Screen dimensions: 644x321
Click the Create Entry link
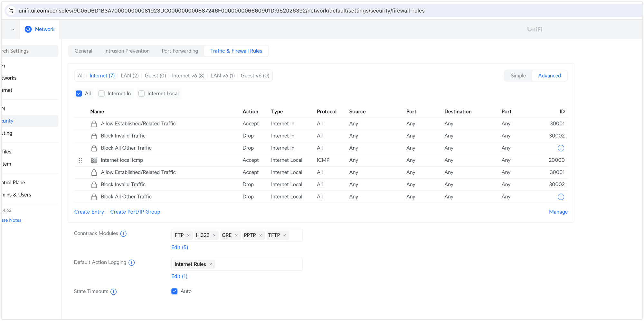[89, 212]
